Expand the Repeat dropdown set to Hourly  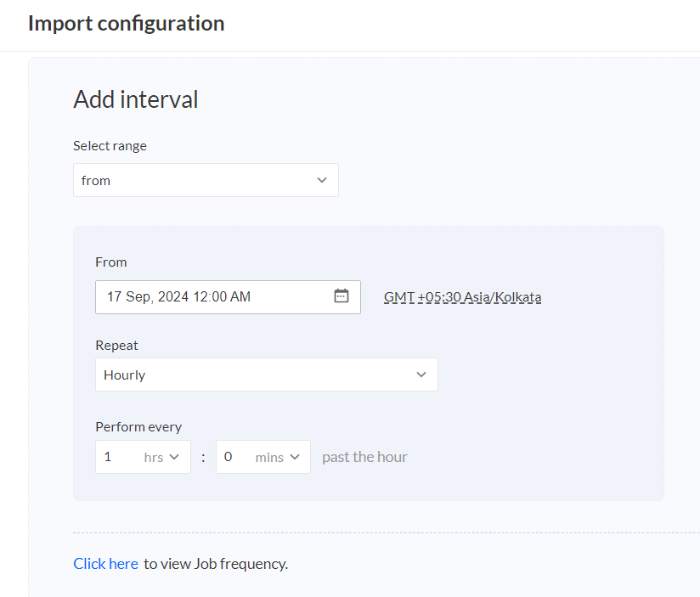pos(267,375)
